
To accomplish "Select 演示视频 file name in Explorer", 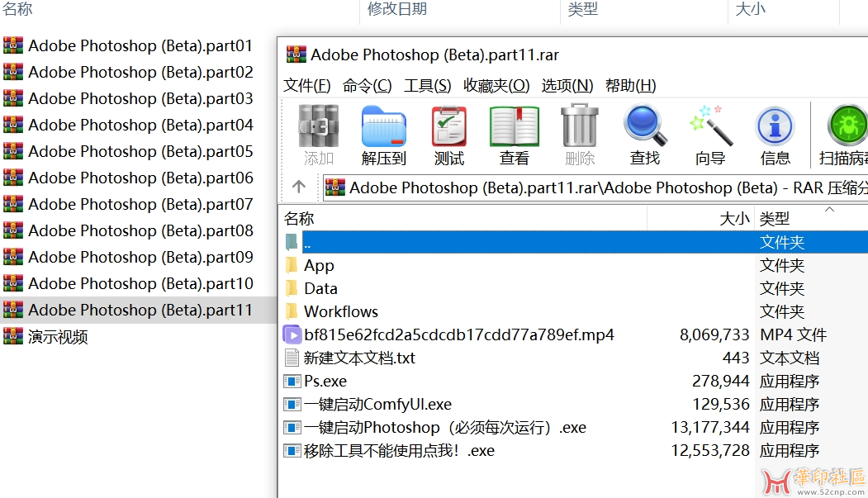I will (58, 336).
